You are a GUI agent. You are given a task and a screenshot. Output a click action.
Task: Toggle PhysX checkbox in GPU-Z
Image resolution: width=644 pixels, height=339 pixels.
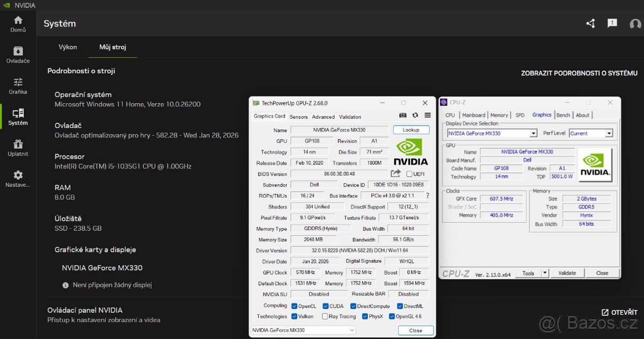click(x=365, y=317)
